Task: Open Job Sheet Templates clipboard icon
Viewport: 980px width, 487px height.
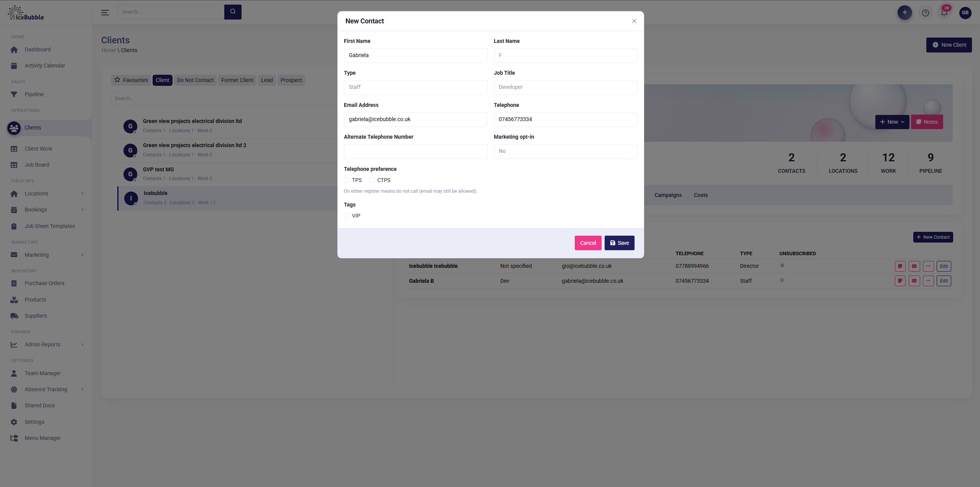Action: (x=14, y=226)
